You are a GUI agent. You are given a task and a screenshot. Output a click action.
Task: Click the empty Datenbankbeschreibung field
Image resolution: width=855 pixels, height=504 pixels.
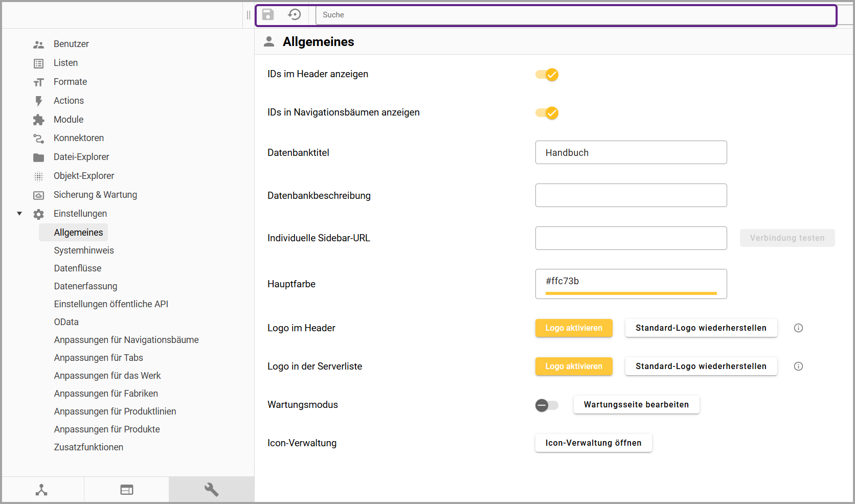[631, 195]
